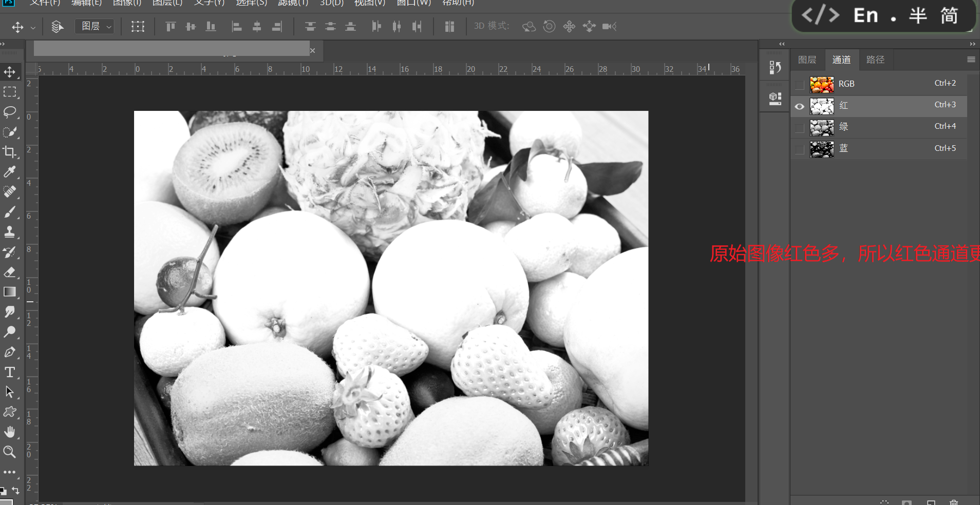
Task: Click the 红 channel thumbnail
Action: pyautogui.click(x=822, y=106)
